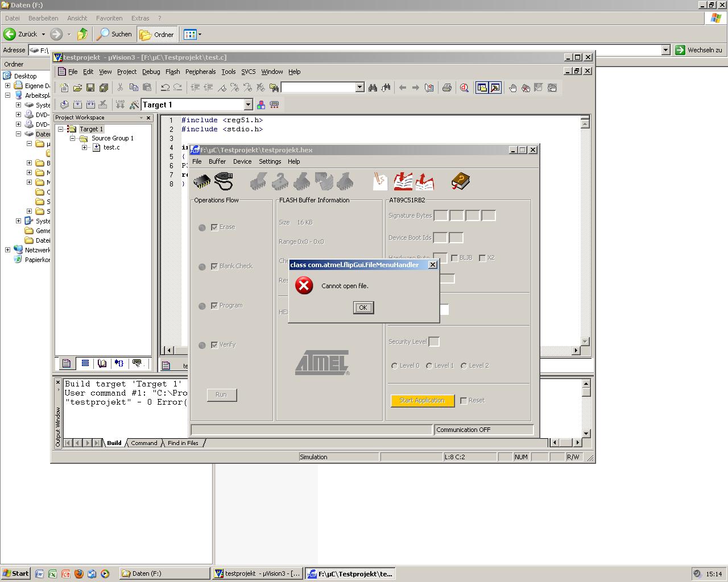
Task: Click the Cut scissors icon in µVision
Action: (120, 88)
